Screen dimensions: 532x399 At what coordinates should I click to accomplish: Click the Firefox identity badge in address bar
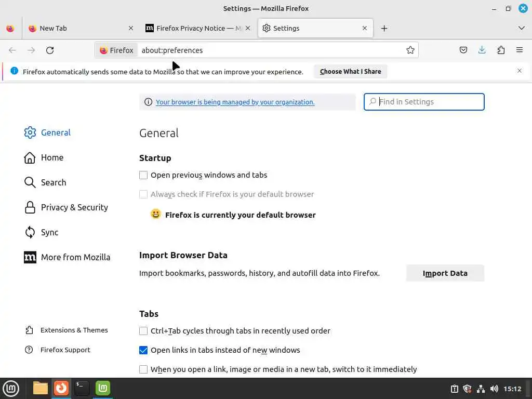tap(116, 50)
